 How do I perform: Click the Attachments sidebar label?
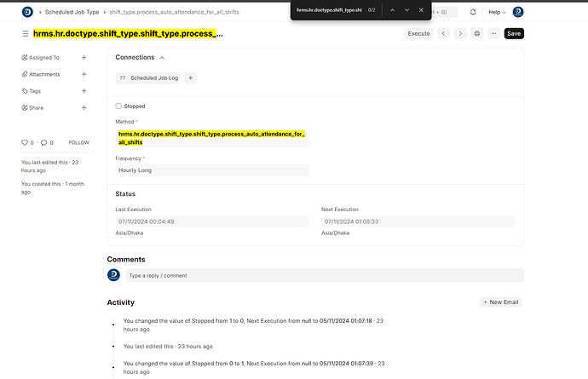point(44,74)
